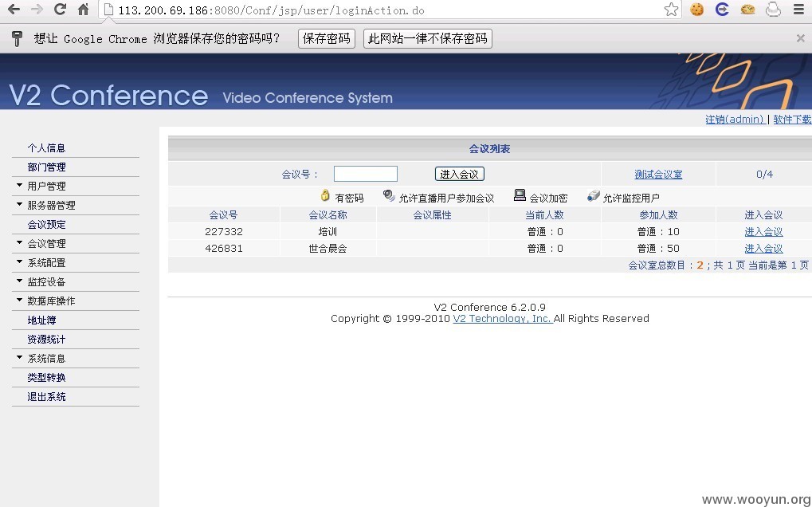
Task: Click 退出系统 in the sidebar
Action: pos(46,397)
